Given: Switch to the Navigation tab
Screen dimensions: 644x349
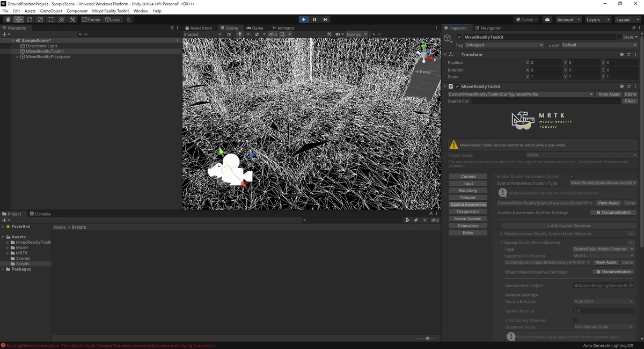Looking at the screenshot, I should pos(488,28).
